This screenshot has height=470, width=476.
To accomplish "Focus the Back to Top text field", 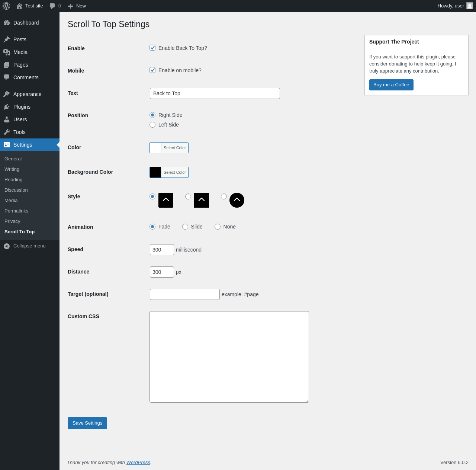I will 215,93.
